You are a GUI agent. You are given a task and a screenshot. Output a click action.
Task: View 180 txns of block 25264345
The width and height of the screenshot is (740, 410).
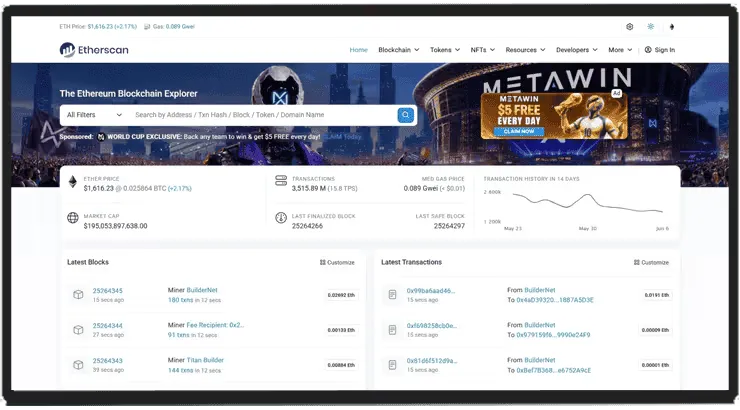tap(180, 300)
